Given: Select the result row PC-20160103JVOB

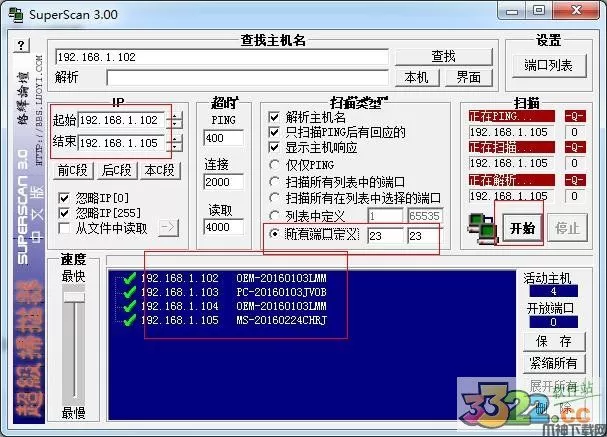Looking at the screenshot, I should pyautogui.click(x=233, y=292).
